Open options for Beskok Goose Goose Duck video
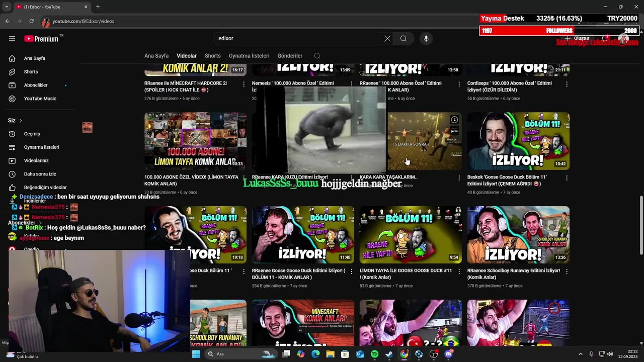This screenshot has width=644, height=362. 567,178
